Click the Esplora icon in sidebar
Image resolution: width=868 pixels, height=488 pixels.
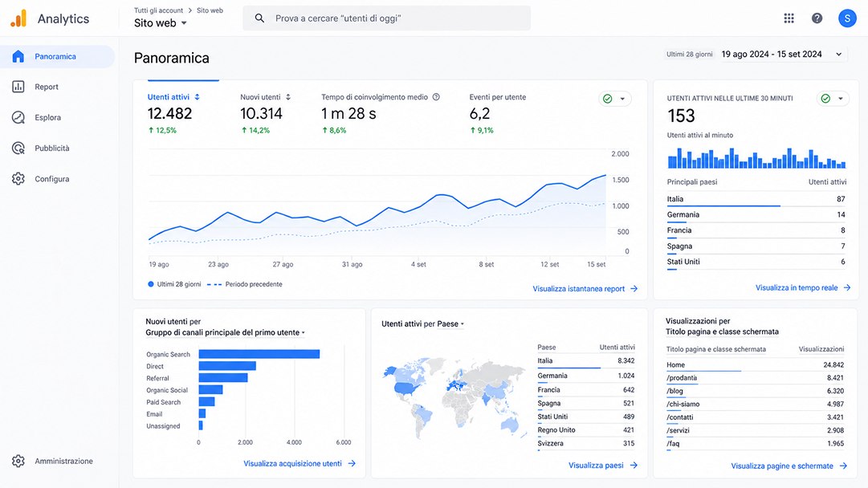pyautogui.click(x=18, y=117)
